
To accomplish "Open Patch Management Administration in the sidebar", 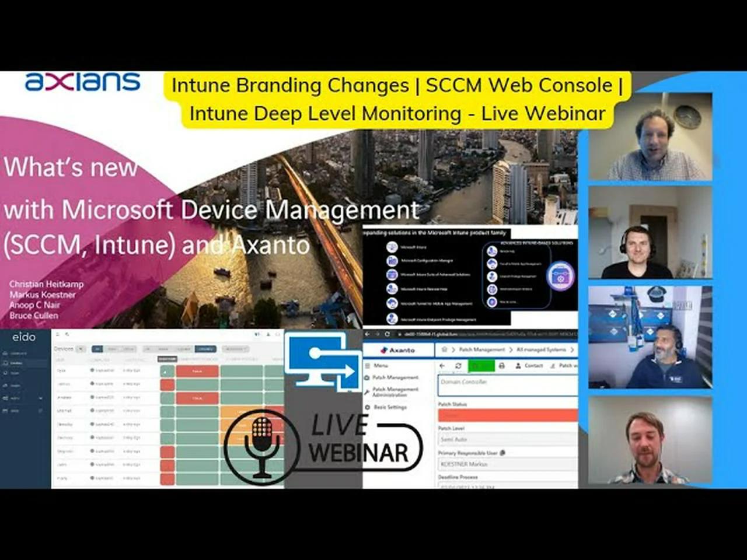I will point(392,391).
